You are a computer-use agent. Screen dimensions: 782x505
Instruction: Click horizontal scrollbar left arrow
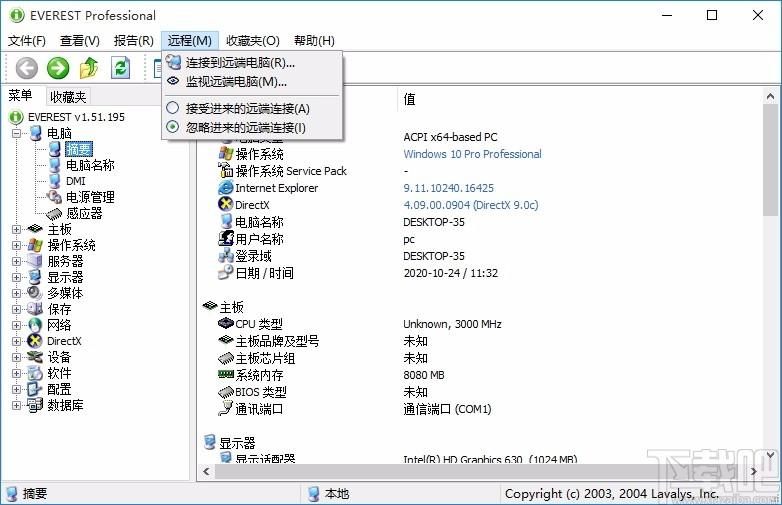tap(206, 471)
